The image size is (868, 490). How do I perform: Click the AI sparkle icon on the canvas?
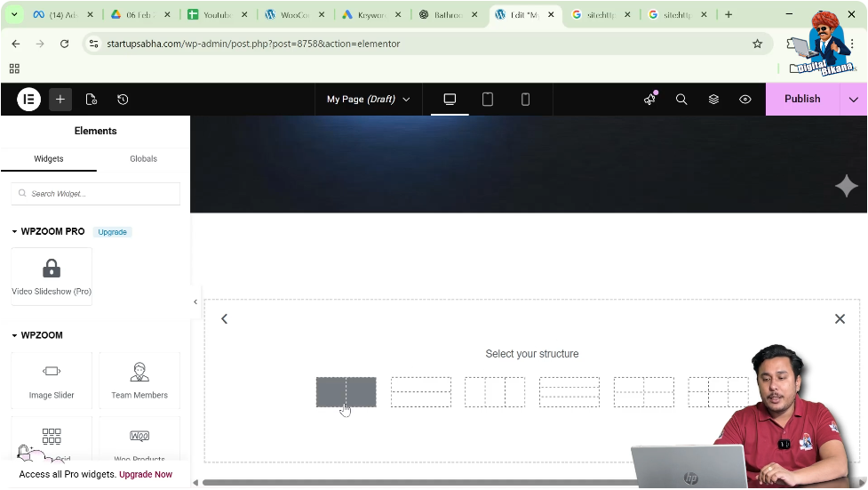[847, 186]
